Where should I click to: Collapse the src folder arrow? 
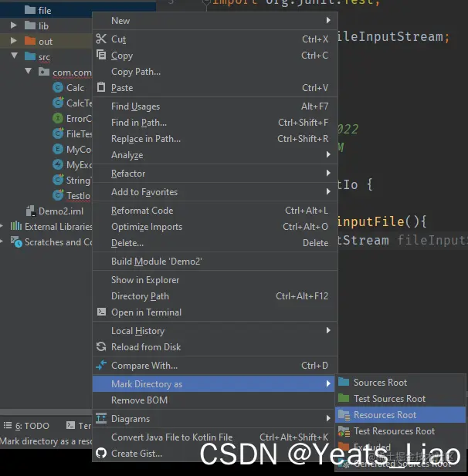click(x=14, y=56)
